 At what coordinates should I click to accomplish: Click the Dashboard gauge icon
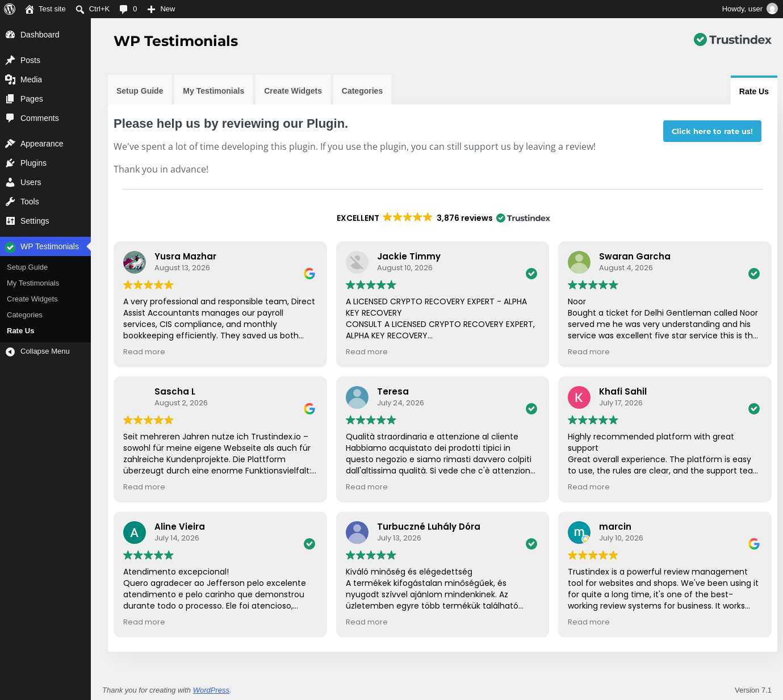[10, 35]
